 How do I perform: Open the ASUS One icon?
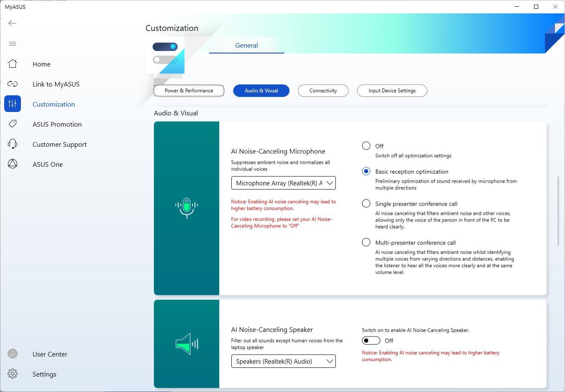[13, 164]
